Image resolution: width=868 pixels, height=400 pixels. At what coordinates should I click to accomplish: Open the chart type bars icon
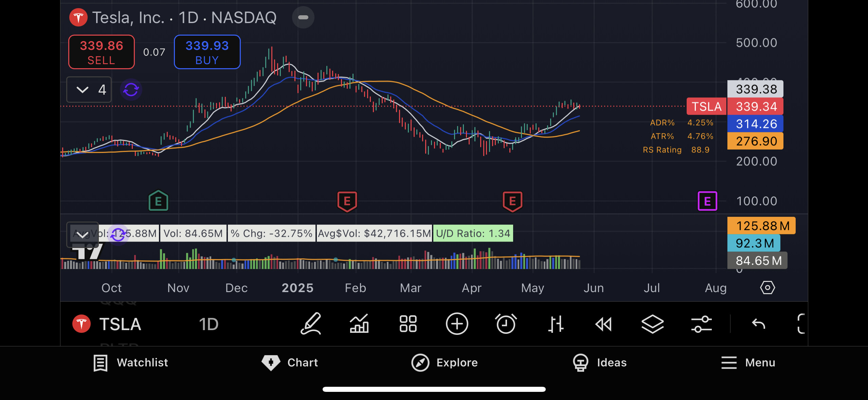tap(556, 324)
